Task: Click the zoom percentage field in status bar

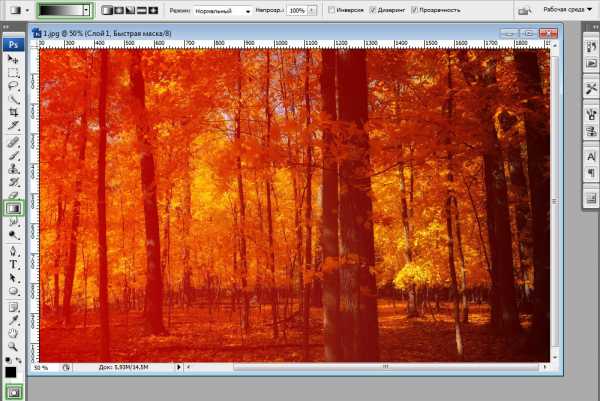Action: click(x=42, y=367)
